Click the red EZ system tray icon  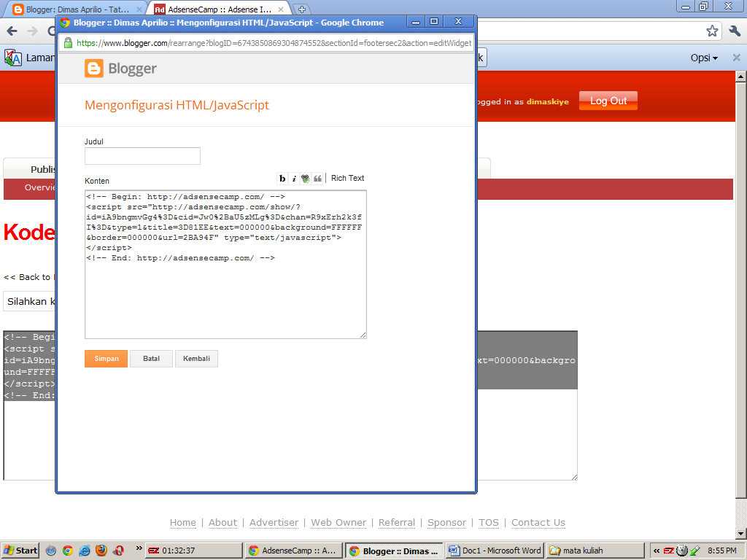pyautogui.click(x=669, y=551)
